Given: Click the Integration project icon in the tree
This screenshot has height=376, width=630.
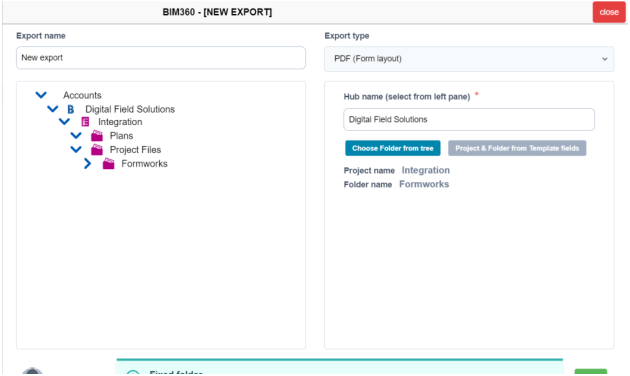Looking at the screenshot, I should 85,122.
